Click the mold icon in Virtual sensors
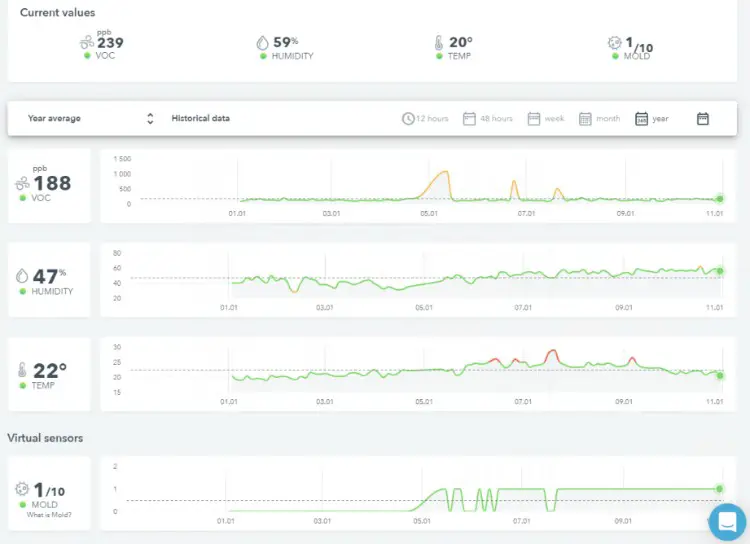 [x=22, y=488]
